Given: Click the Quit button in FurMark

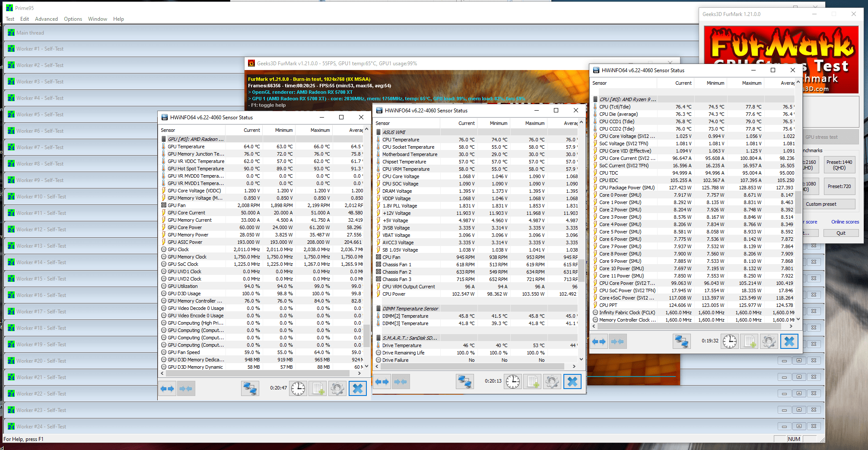Looking at the screenshot, I should [841, 233].
